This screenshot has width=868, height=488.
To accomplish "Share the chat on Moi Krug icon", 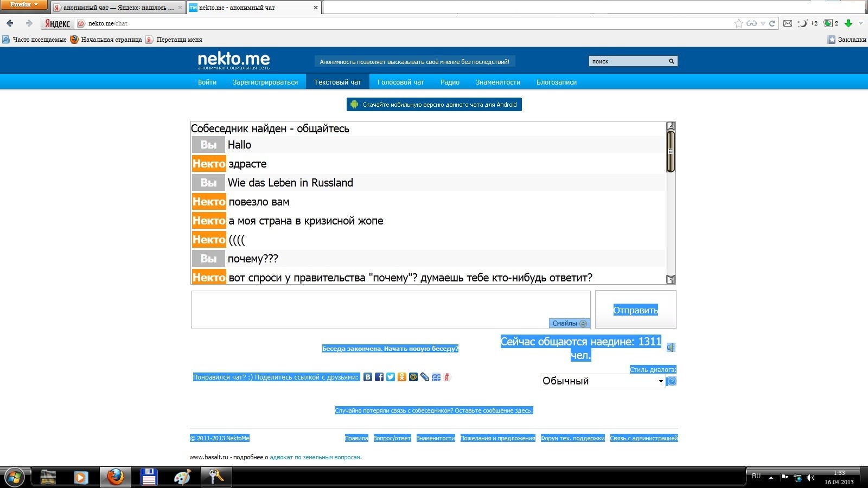I will click(x=436, y=377).
